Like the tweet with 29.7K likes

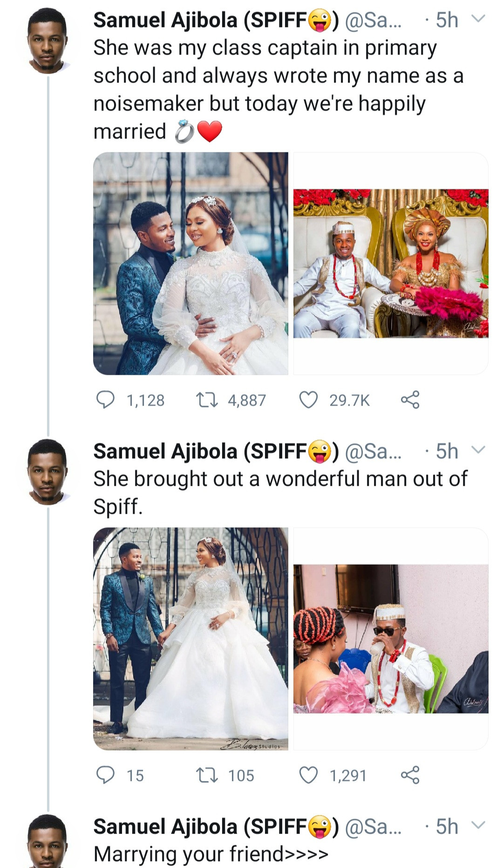(308, 400)
